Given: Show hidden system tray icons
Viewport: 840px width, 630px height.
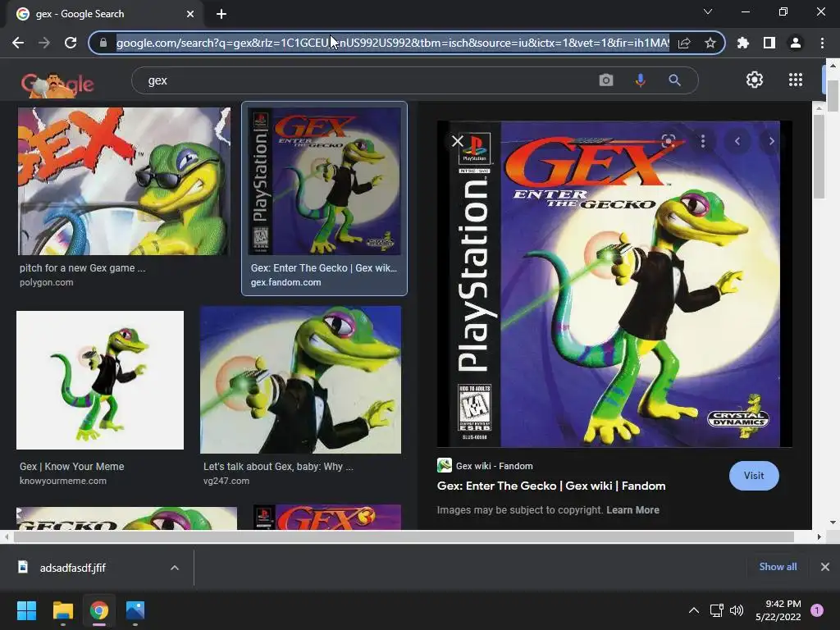Looking at the screenshot, I should (x=694, y=610).
